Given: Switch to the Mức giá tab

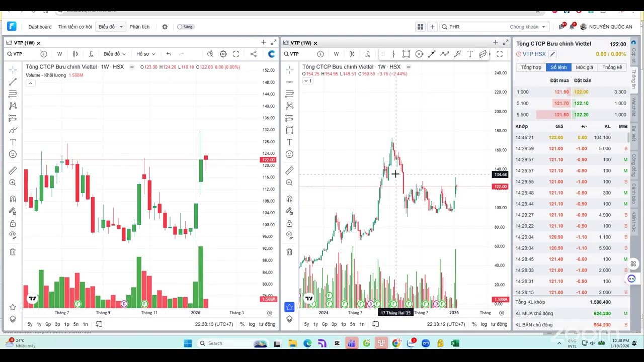Looking at the screenshot, I should pos(584,67).
